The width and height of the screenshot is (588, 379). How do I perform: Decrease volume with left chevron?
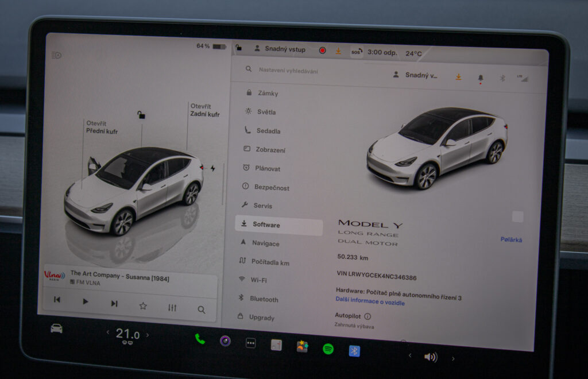click(x=409, y=355)
